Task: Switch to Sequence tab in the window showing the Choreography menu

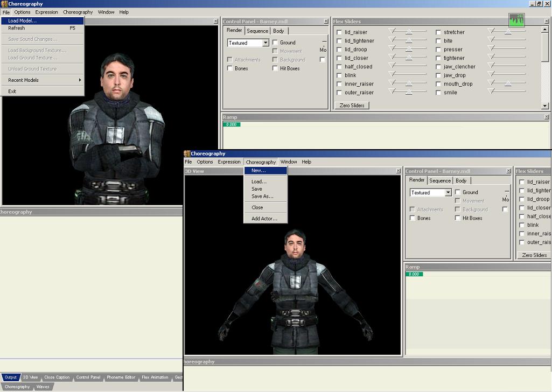Action: (x=440, y=180)
